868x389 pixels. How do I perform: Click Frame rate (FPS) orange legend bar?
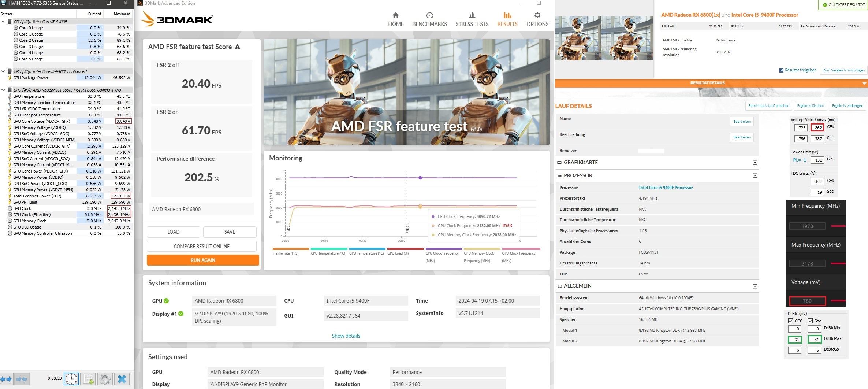[291, 249]
